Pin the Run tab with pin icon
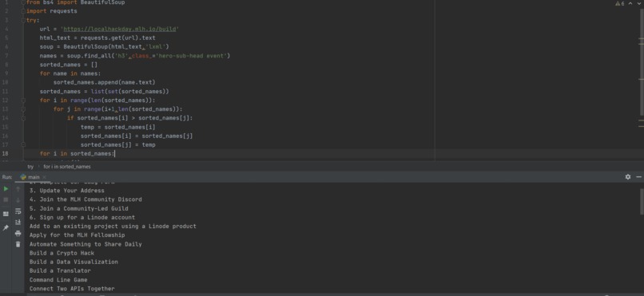The image size is (644, 296). pyautogui.click(x=6, y=227)
